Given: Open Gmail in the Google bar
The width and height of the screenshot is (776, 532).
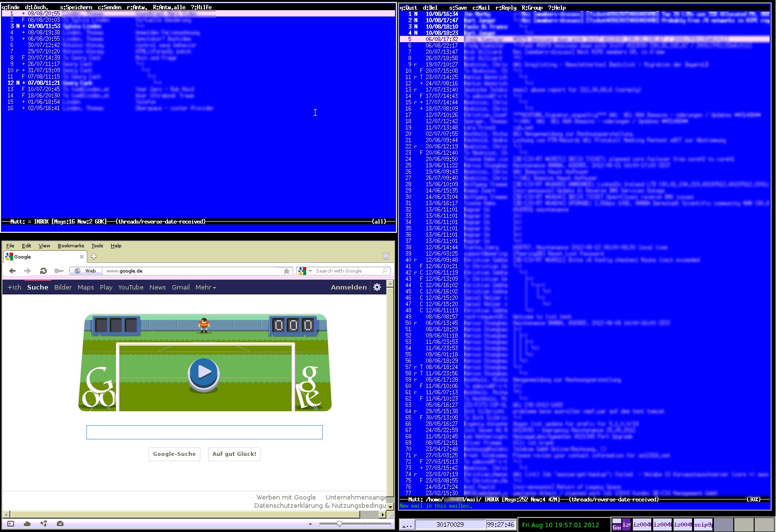Looking at the screenshot, I should pyautogui.click(x=181, y=287).
